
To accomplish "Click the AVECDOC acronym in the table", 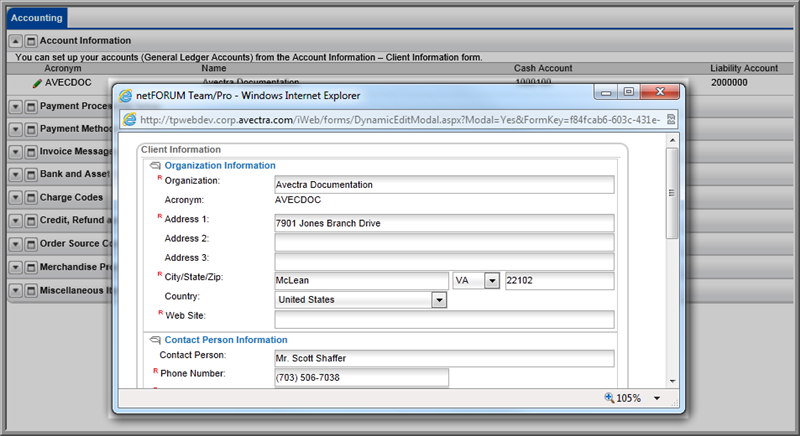I will (68, 83).
